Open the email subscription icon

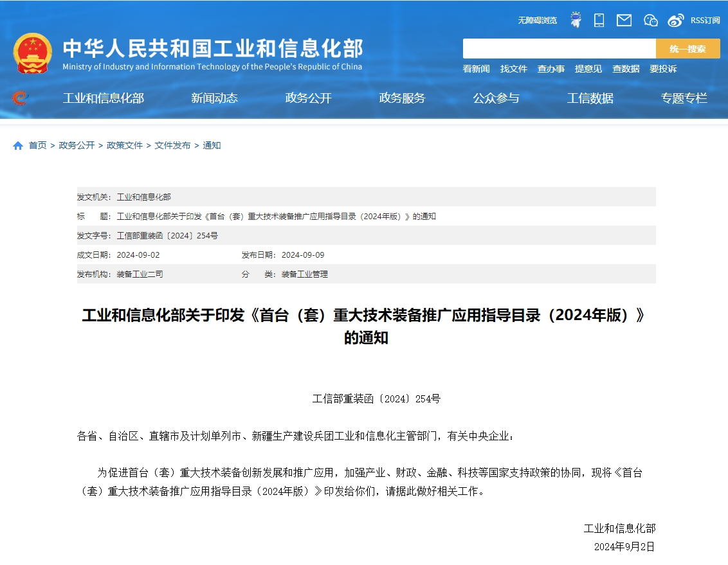(623, 20)
